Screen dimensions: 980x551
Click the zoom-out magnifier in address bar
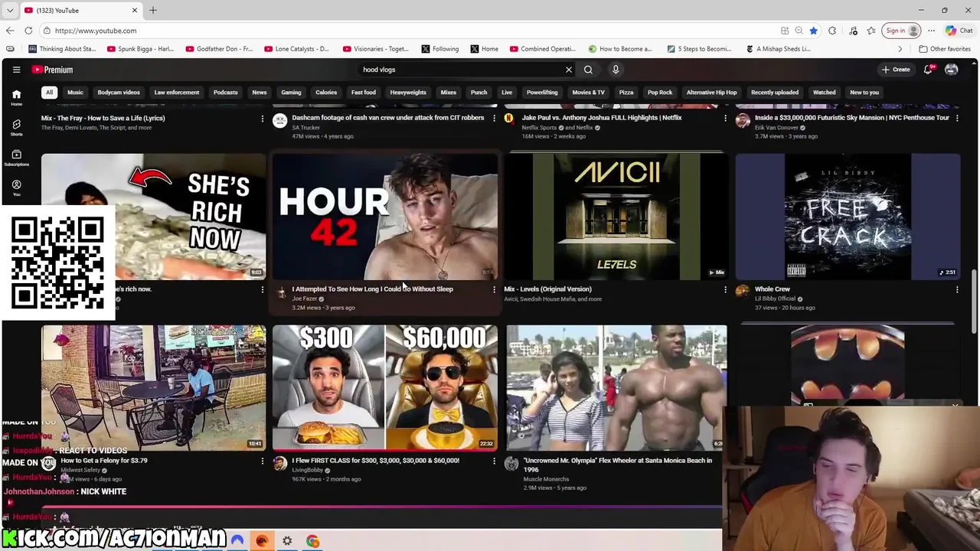(799, 31)
